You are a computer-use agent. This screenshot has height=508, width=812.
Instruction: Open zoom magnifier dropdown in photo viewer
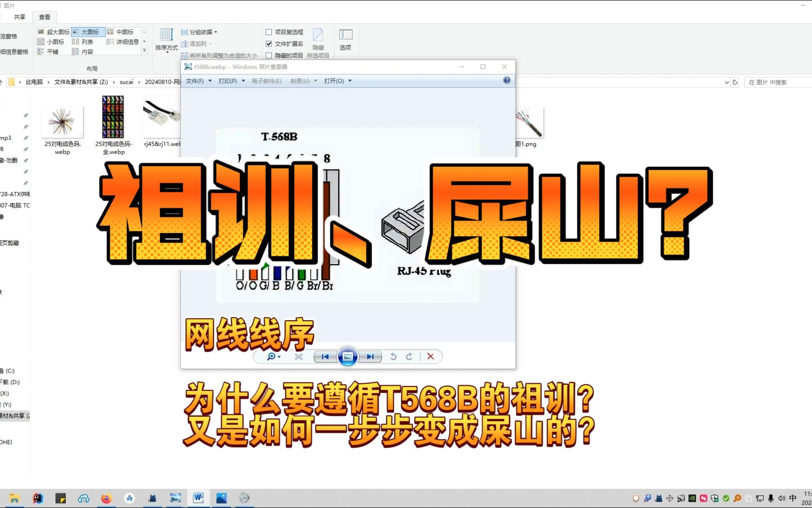[273, 357]
